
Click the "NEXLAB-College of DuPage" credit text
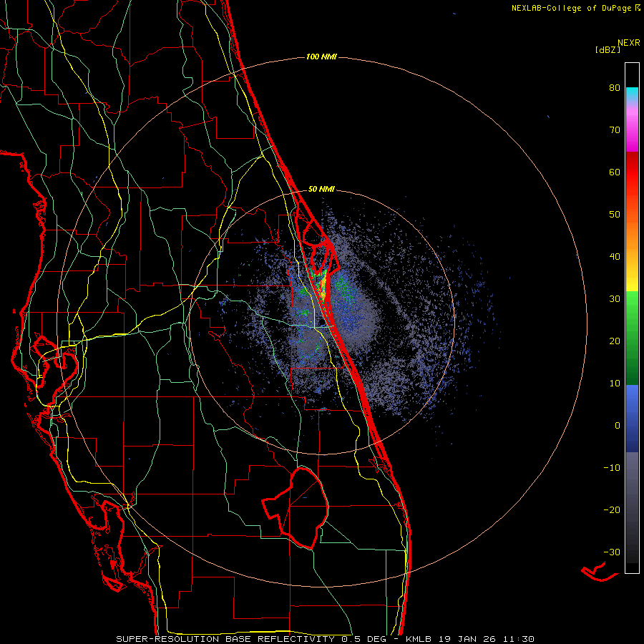tap(571, 8)
